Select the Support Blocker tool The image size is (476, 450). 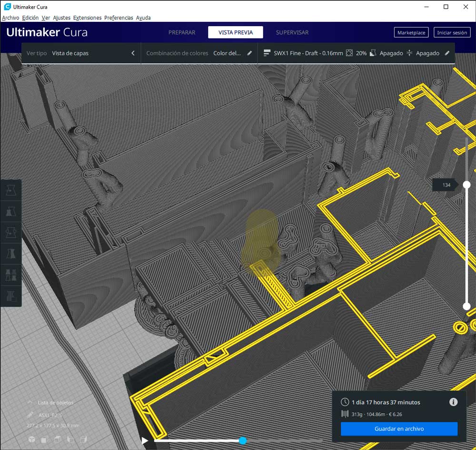[x=10, y=295]
